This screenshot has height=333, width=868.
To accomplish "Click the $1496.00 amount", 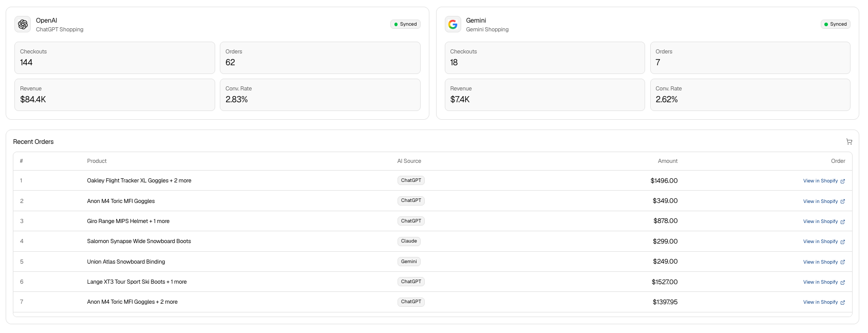I will [x=664, y=181].
